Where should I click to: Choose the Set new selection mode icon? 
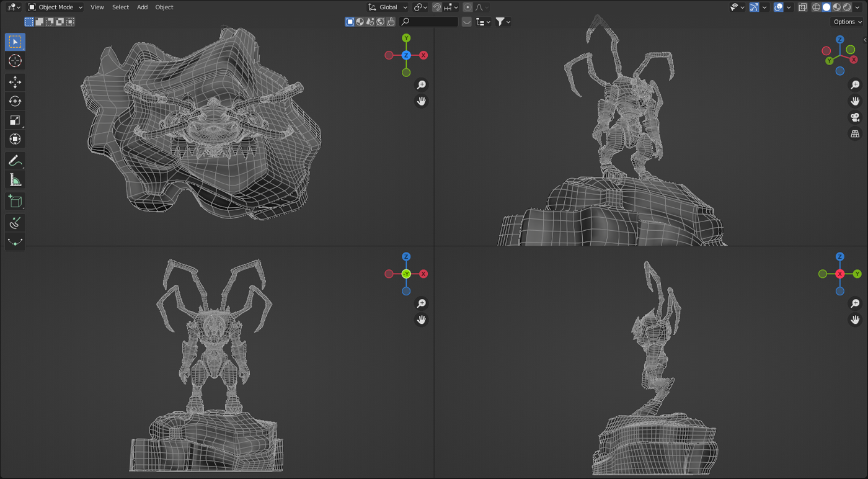(x=29, y=22)
